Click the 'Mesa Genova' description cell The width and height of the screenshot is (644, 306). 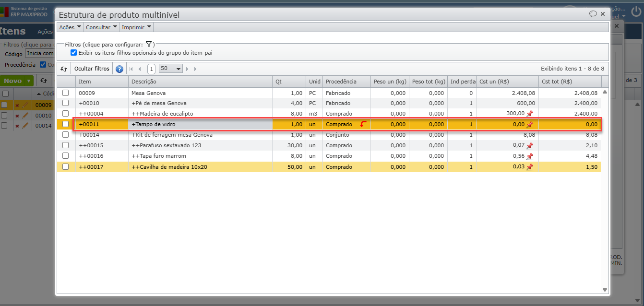click(200, 93)
